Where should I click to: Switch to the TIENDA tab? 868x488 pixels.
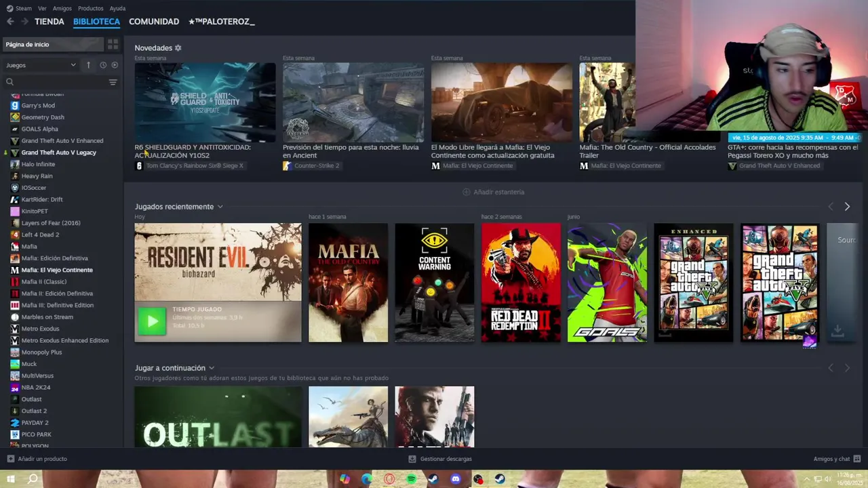coord(50,22)
